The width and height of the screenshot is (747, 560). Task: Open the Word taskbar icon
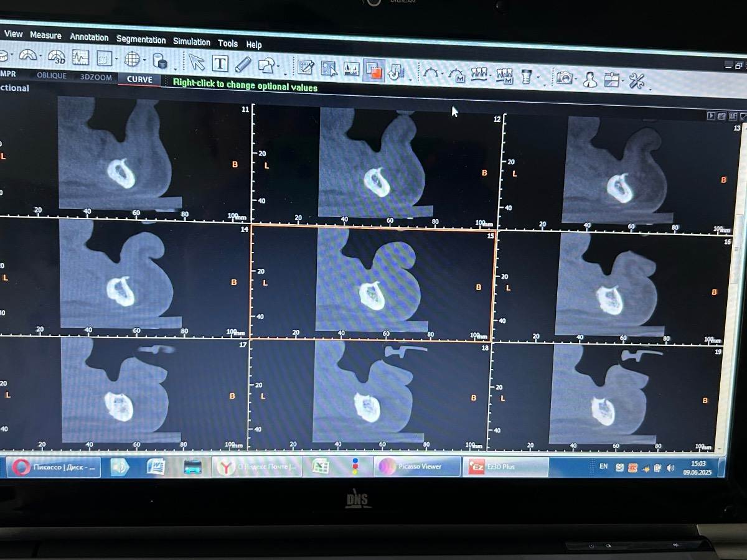coord(156,466)
